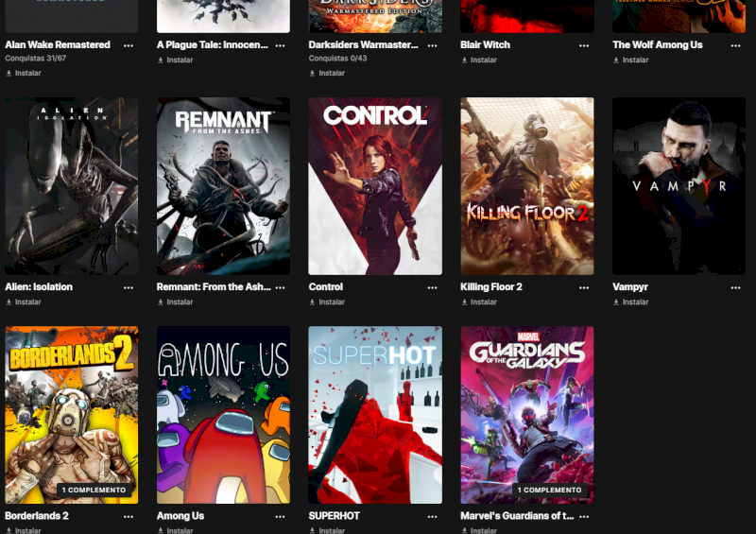756x534 pixels.
Task: Install Remnant: From the Ashes
Action: 176,302
